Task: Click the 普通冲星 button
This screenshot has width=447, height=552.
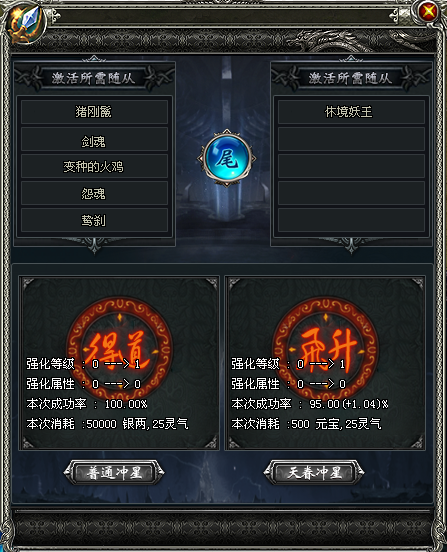Action: [114, 473]
